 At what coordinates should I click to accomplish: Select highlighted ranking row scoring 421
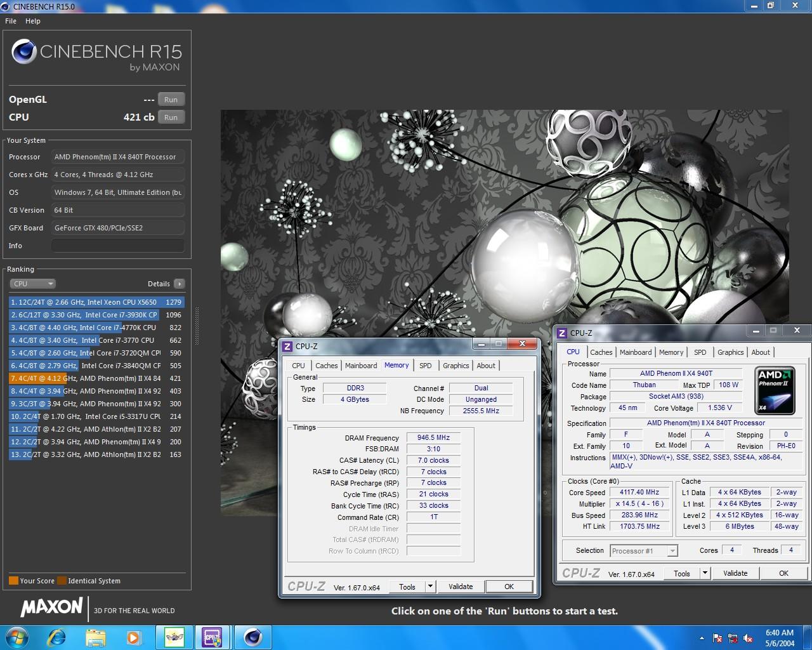coord(96,378)
